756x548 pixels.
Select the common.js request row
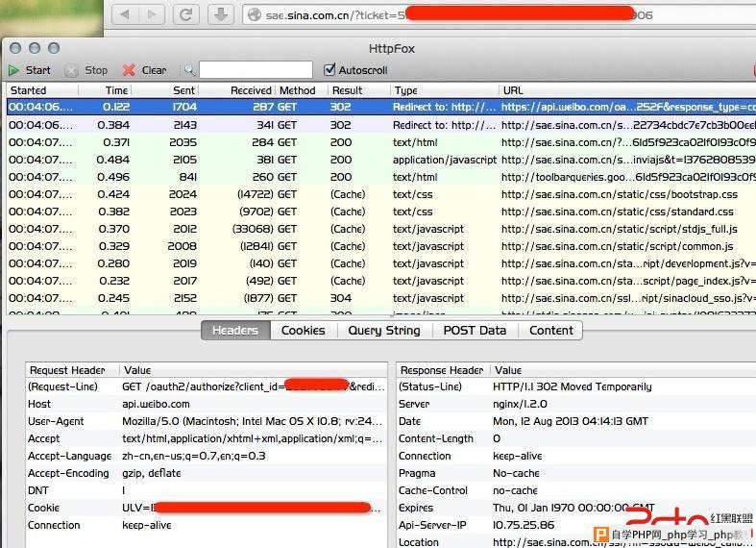[x=381, y=246]
